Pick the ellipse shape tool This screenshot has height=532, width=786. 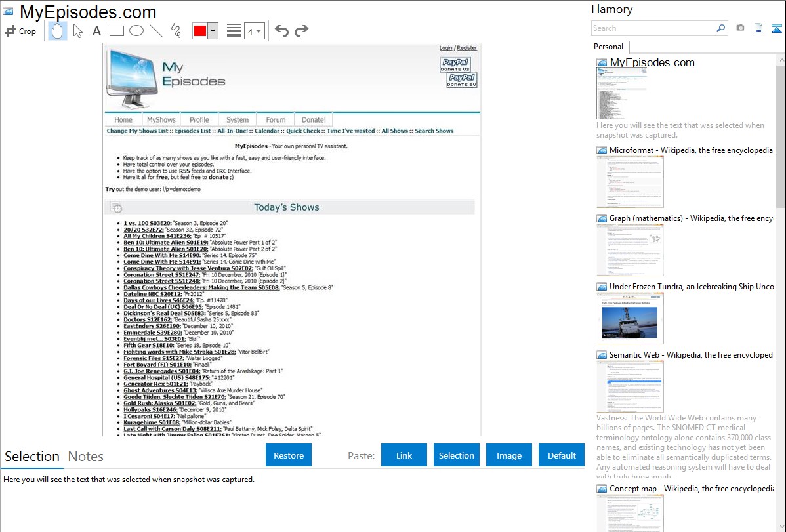(x=136, y=31)
